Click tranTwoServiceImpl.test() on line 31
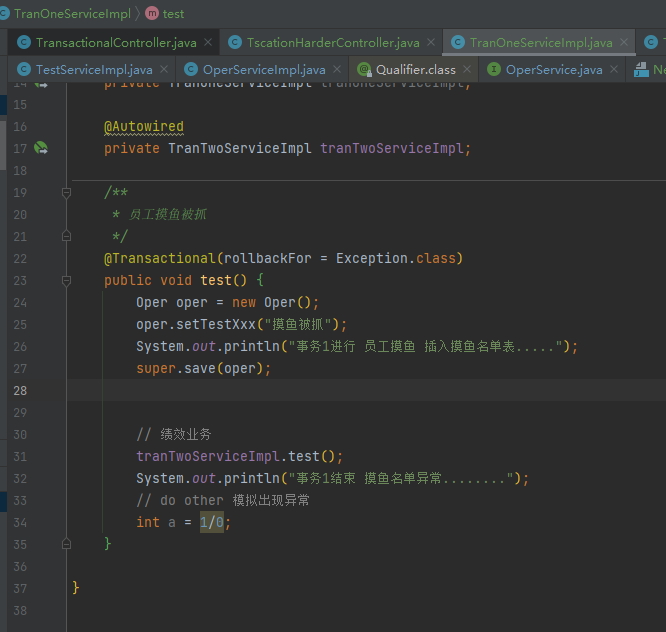The image size is (666, 632). [x=235, y=456]
